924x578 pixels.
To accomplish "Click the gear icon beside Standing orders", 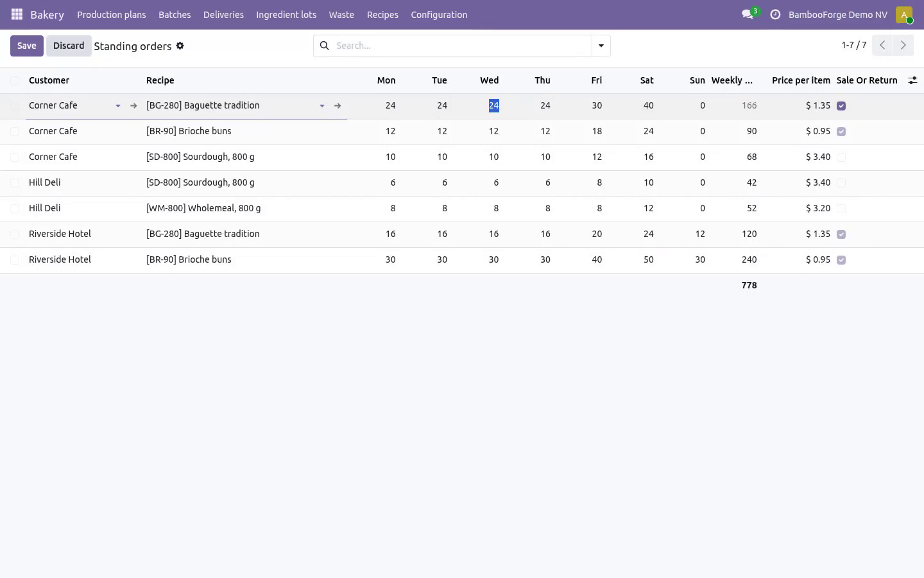I will tap(180, 46).
